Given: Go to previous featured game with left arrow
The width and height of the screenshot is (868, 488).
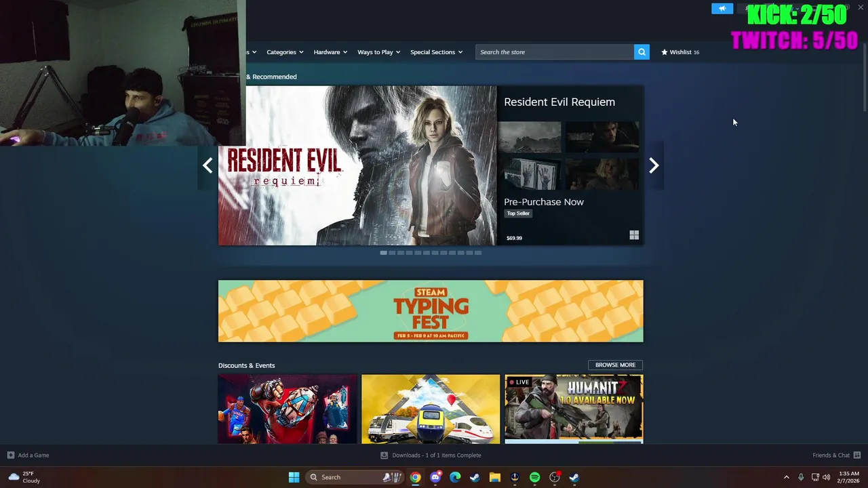Looking at the screenshot, I should click(x=208, y=165).
